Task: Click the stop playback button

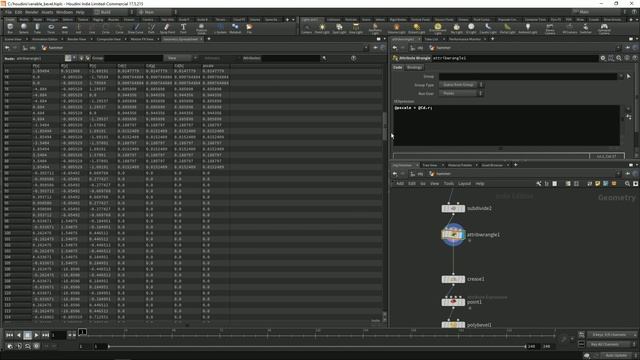Action: (x=27, y=335)
